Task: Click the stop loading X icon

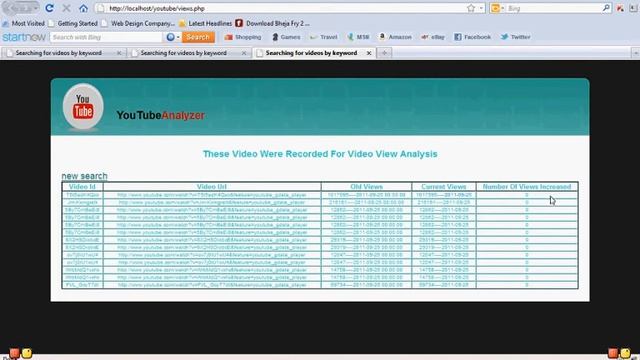Action: [x=66, y=8]
